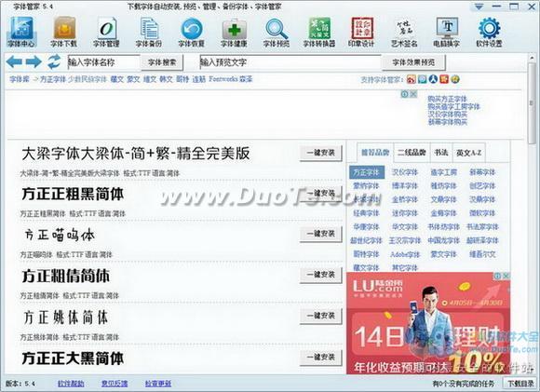
Task: Open the title bar dropdown menu arrow
Action: (x=479, y=7)
